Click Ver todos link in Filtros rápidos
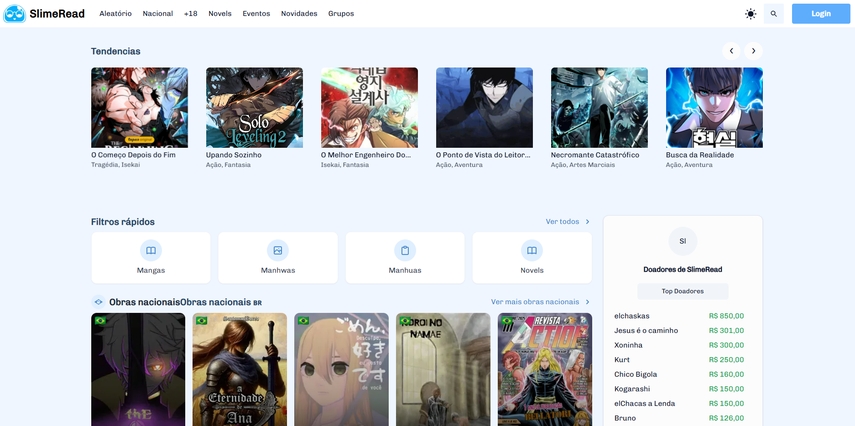The height and width of the screenshot is (426, 855). point(562,221)
